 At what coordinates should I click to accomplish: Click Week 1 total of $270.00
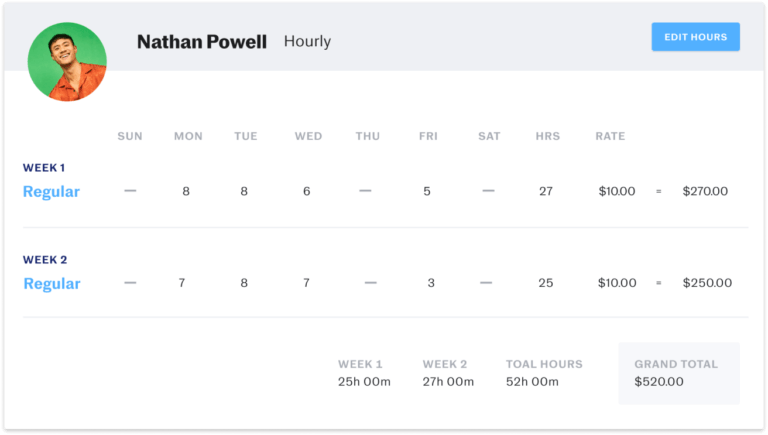[x=705, y=191]
